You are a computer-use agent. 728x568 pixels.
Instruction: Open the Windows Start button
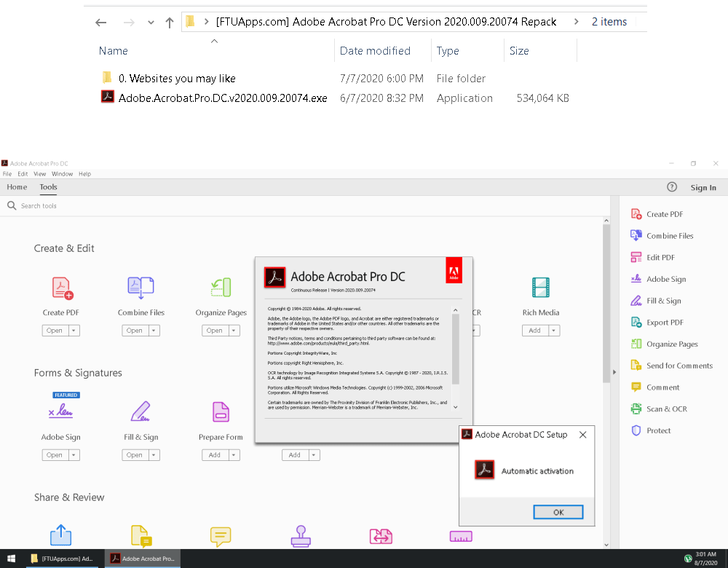coord(11,559)
